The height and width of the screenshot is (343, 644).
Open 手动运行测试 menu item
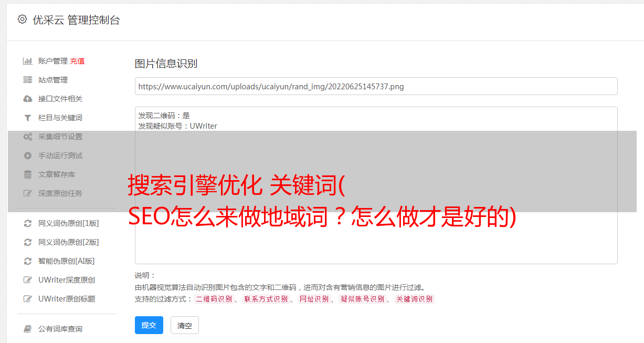click(60, 155)
